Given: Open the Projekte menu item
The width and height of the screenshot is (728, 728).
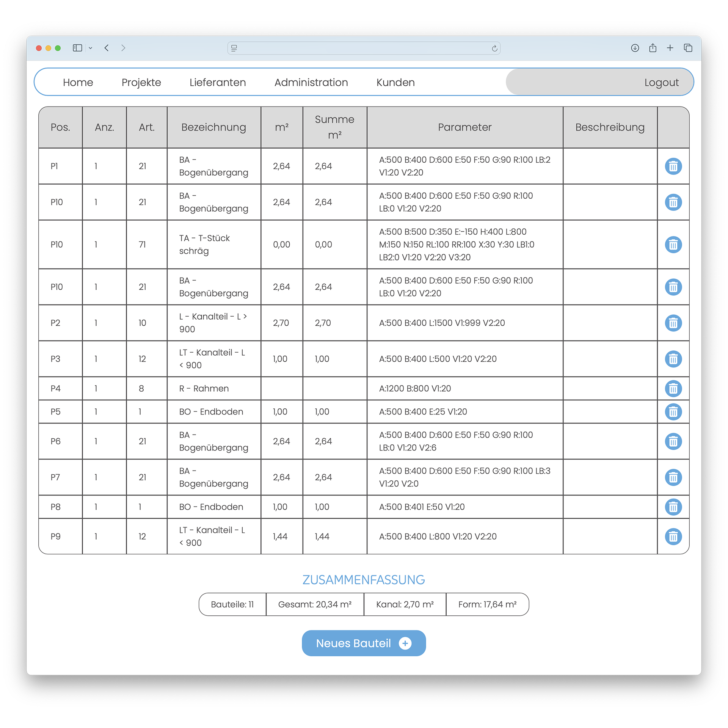Looking at the screenshot, I should tap(141, 82).
